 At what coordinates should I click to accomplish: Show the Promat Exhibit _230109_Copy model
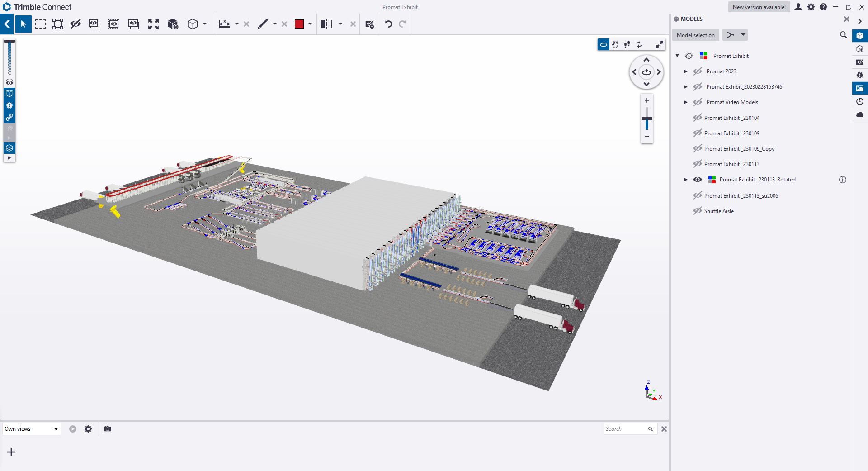698,149
